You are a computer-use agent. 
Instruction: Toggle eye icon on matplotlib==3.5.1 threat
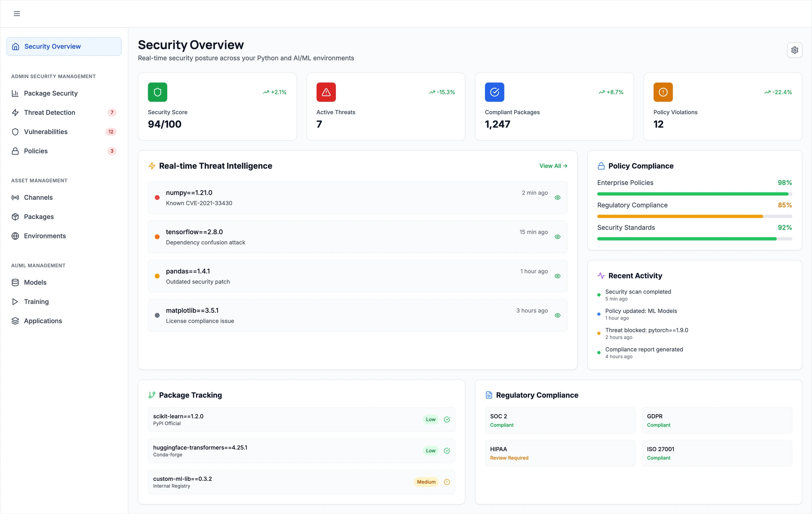558,315
